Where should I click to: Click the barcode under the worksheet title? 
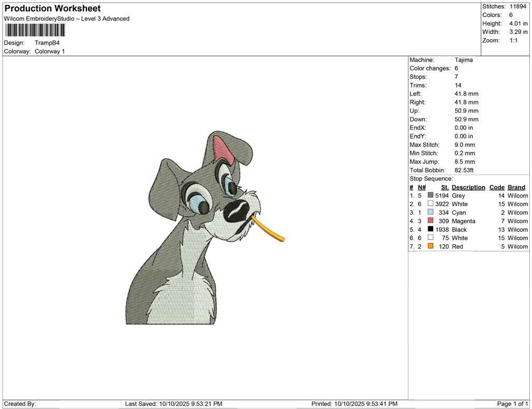pyautogui.click(x=34, y=31)
